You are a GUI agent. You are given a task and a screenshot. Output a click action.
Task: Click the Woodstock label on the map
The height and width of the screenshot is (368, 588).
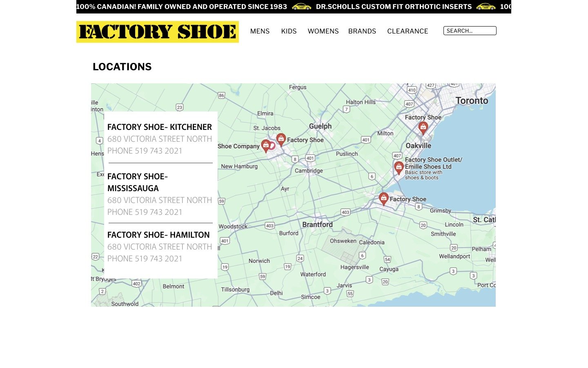pyautogui.click(x=233, y=227)
